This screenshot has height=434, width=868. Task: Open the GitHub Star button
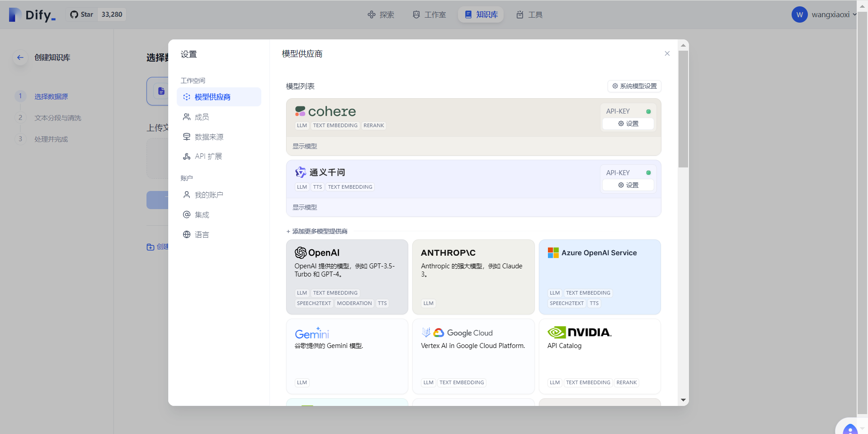(82, 14)
